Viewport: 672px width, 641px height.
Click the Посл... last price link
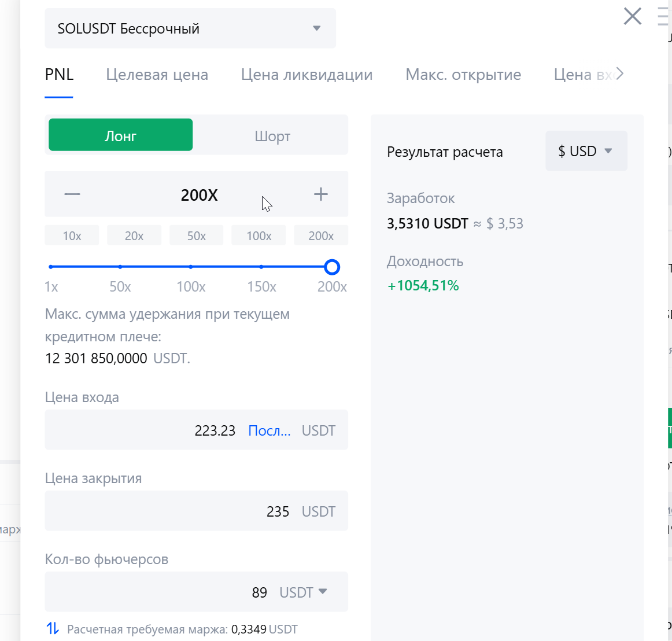(269, 430)
